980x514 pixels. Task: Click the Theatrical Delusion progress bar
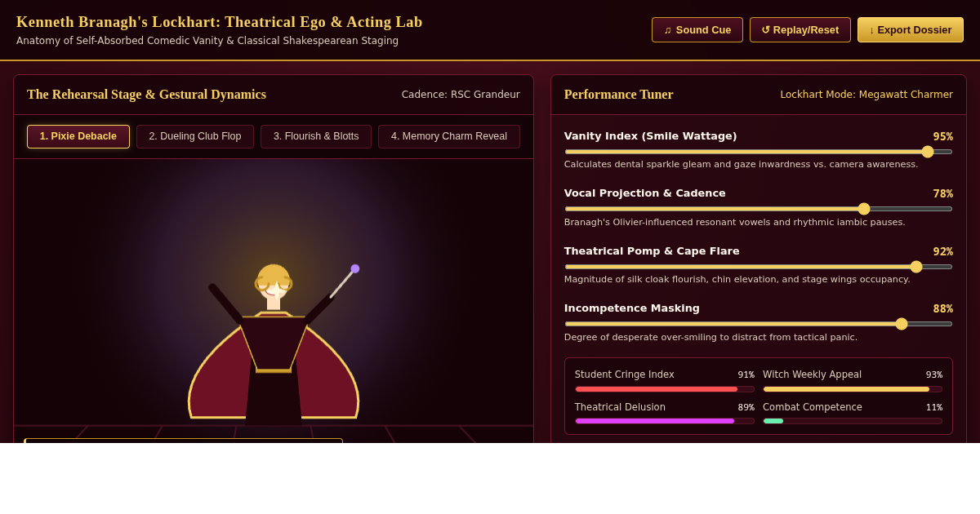coord(665,421)
